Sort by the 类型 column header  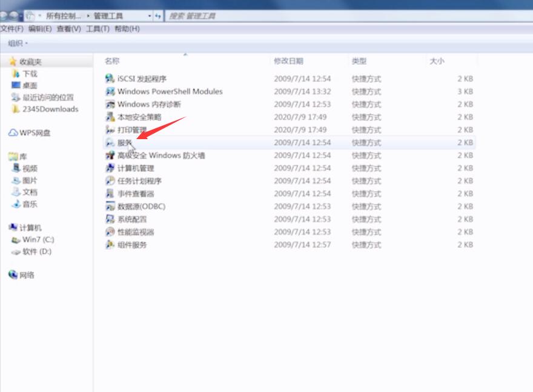pyautogui.click(x=359, y=61)
